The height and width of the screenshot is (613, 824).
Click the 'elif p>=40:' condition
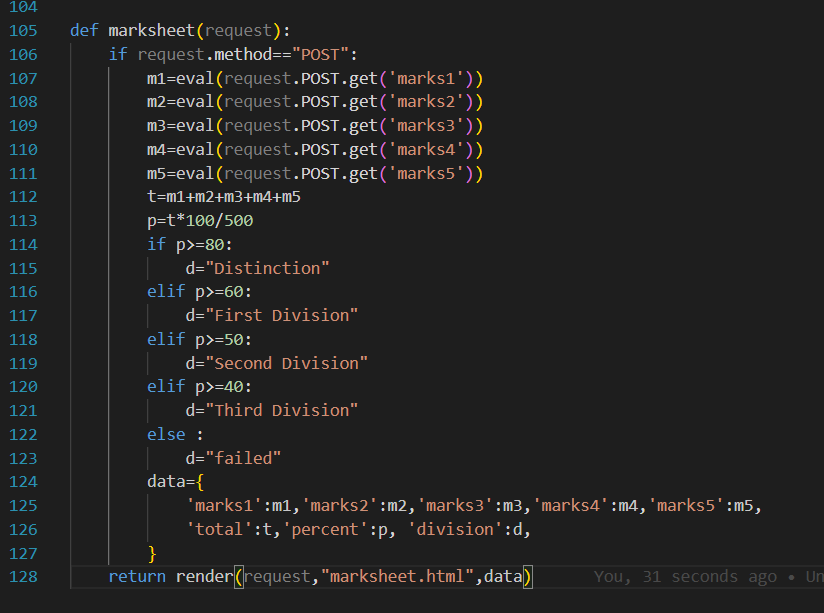[x=199, y=387]
